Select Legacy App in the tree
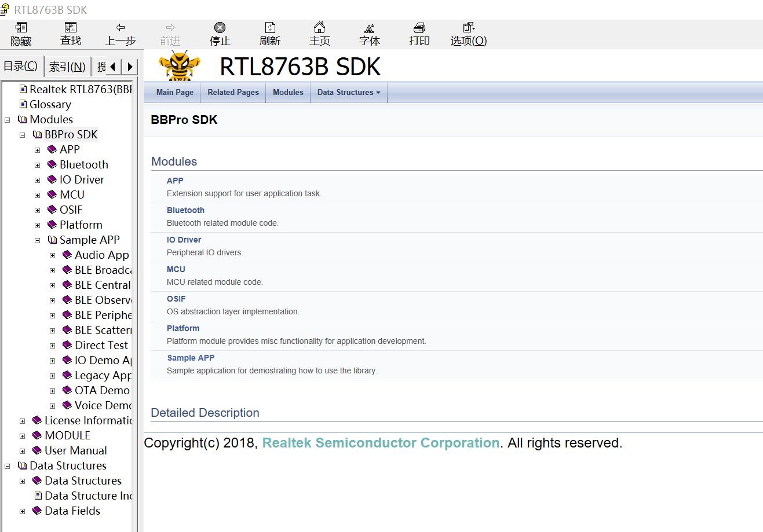Screen dimensions: 763x532 [x=103, y=375]
